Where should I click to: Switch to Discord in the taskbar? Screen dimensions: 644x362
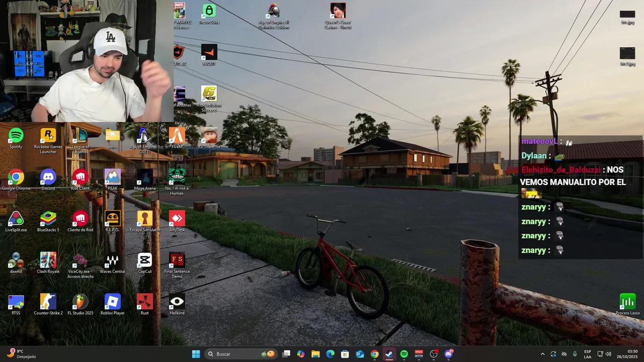tap(448, 354)
